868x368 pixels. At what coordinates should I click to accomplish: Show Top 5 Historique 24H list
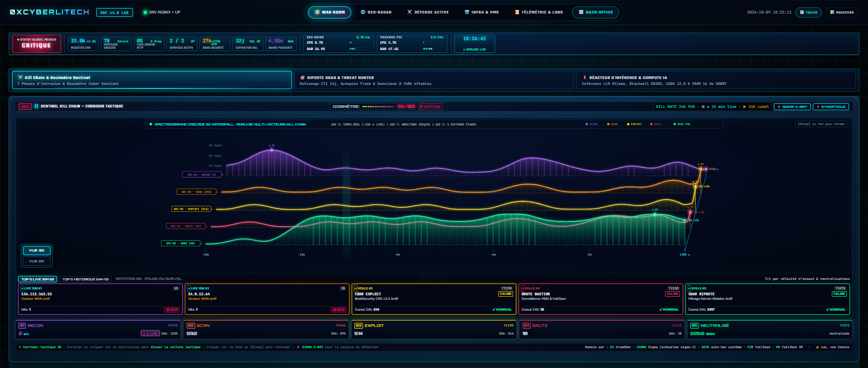coord(85,279)
